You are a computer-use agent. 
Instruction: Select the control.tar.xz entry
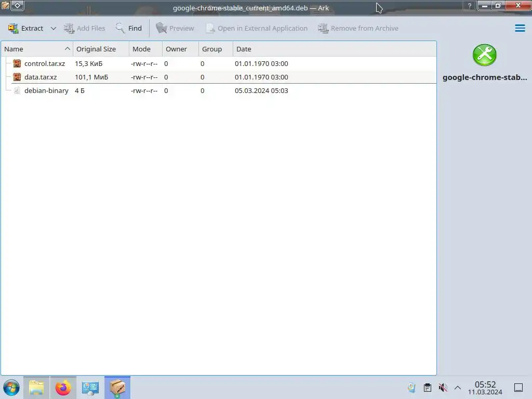click(219, 63)
